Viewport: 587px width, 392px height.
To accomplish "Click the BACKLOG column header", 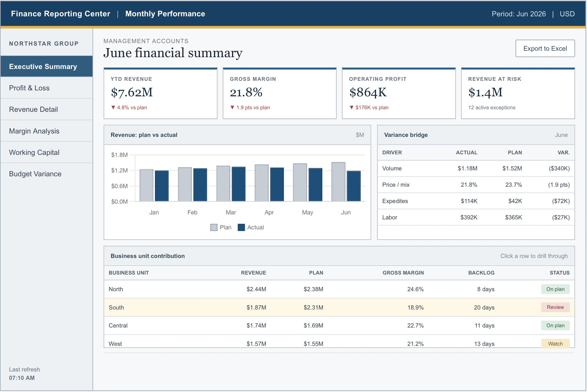I will [x=481, y=273].
